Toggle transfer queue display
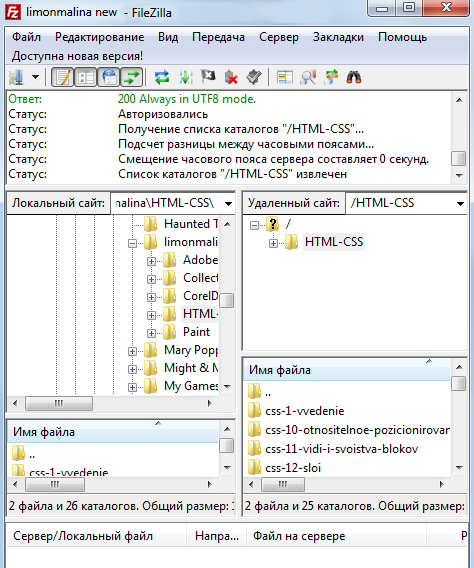The image size is (474, 568). click(131, 77)
